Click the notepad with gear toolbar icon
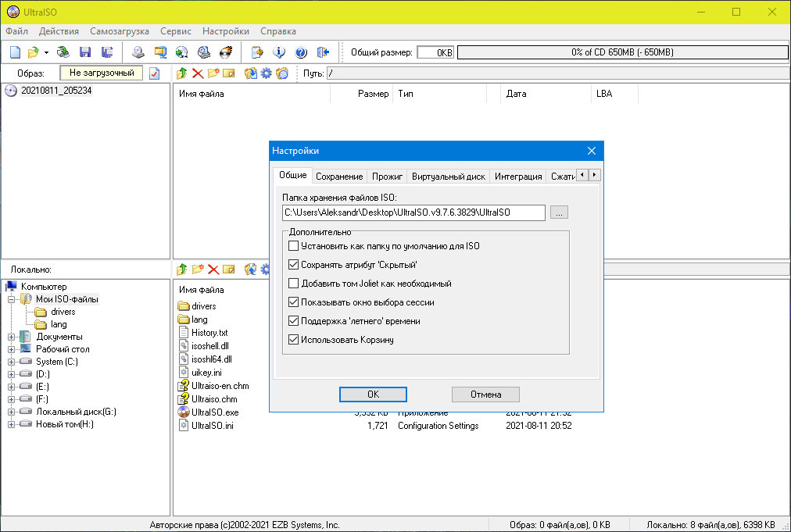Image resolution: width=791 pixels, height=532 pixels. pyautogui.click(x=257, y=52)
